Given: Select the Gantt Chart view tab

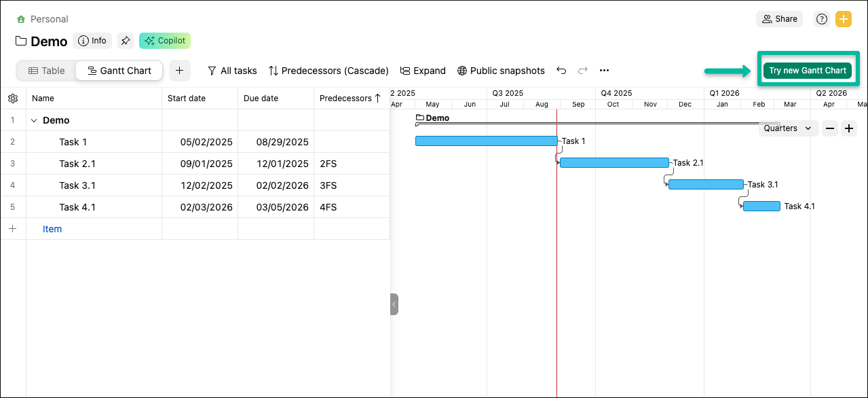Looking at the screenshot, I should pyautogui.click(x=119, y=71).
